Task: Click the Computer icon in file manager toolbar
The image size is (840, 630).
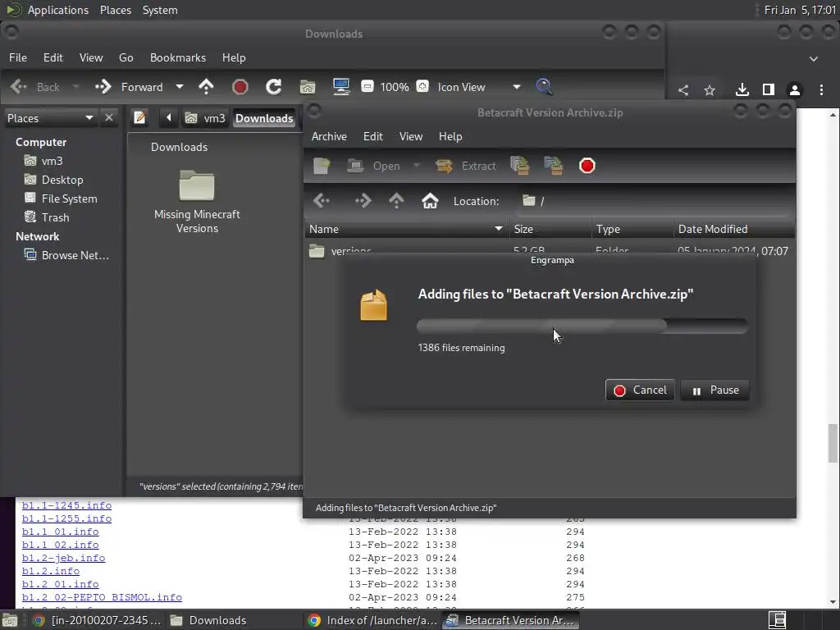Action: click(341, 87)
